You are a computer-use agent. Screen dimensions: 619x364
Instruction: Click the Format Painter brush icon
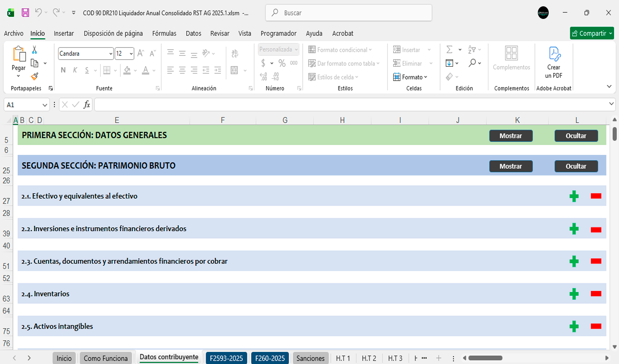tap(34, 76)
